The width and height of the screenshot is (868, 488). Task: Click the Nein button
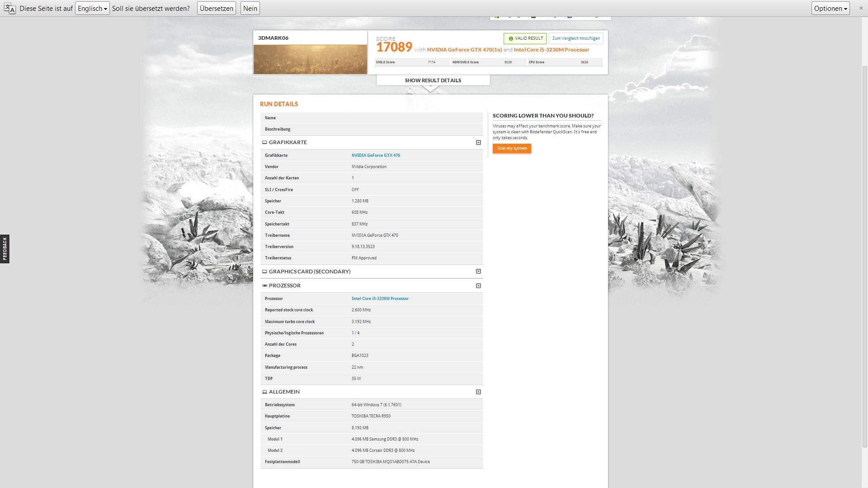250,9
